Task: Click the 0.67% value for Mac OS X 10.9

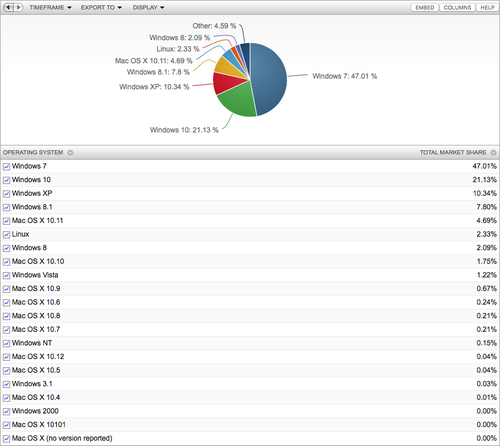Action: pos(486,288)
